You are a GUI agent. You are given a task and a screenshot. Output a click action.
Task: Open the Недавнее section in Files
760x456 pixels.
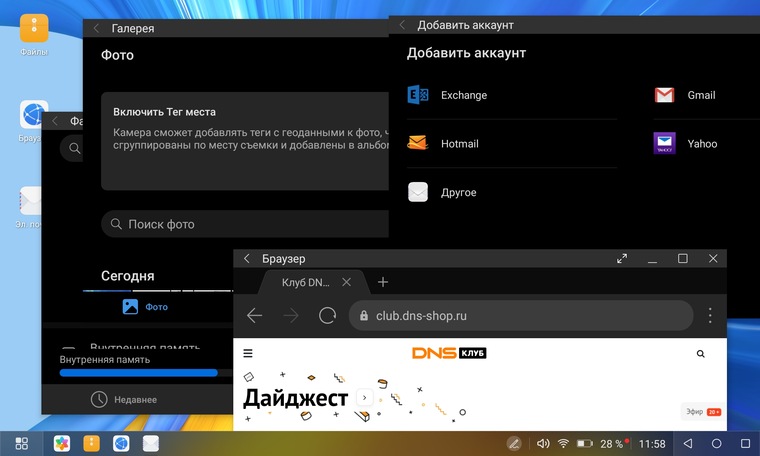tap(123, 399)
